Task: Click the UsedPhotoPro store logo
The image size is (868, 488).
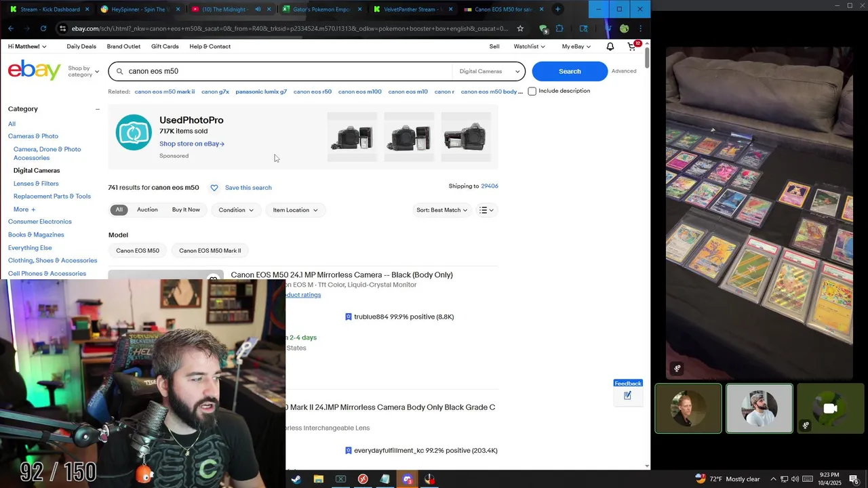Action: coord(134,132)
